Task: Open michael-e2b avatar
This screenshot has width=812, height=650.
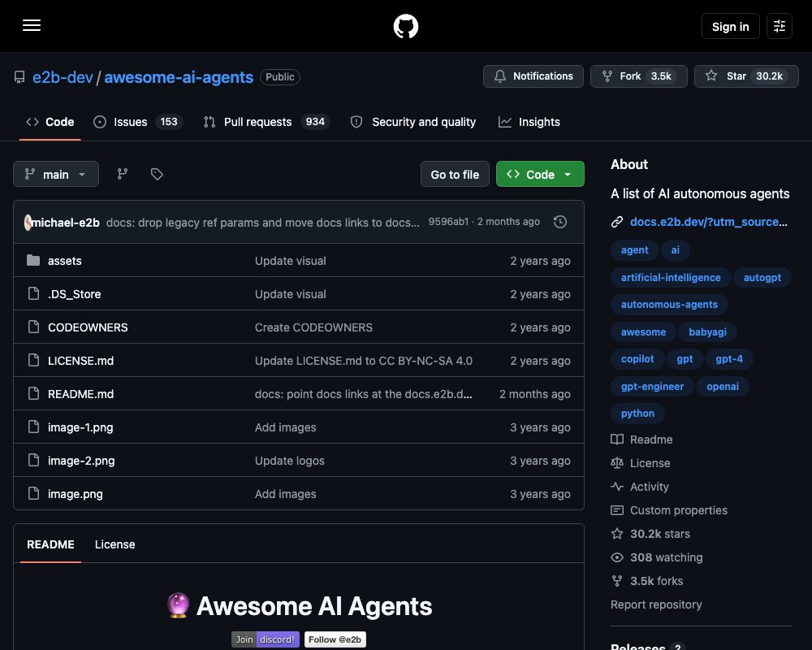Action: (28, 223)
